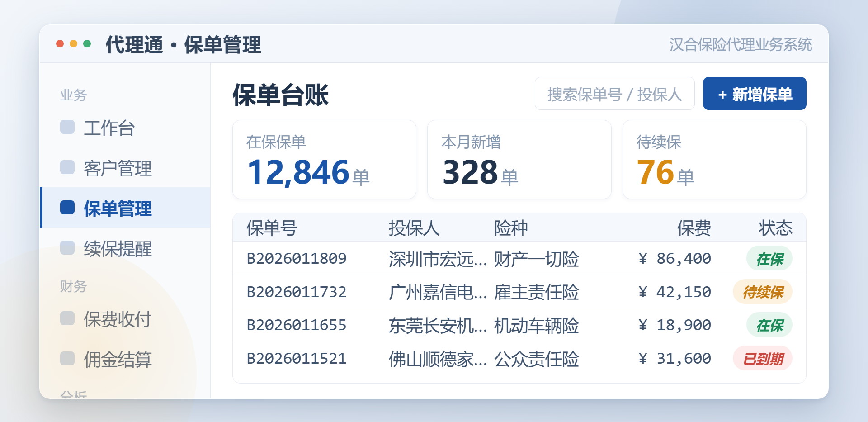Open policy B2026011655
The width and height of the screenshot is (868, 422).
297,325
